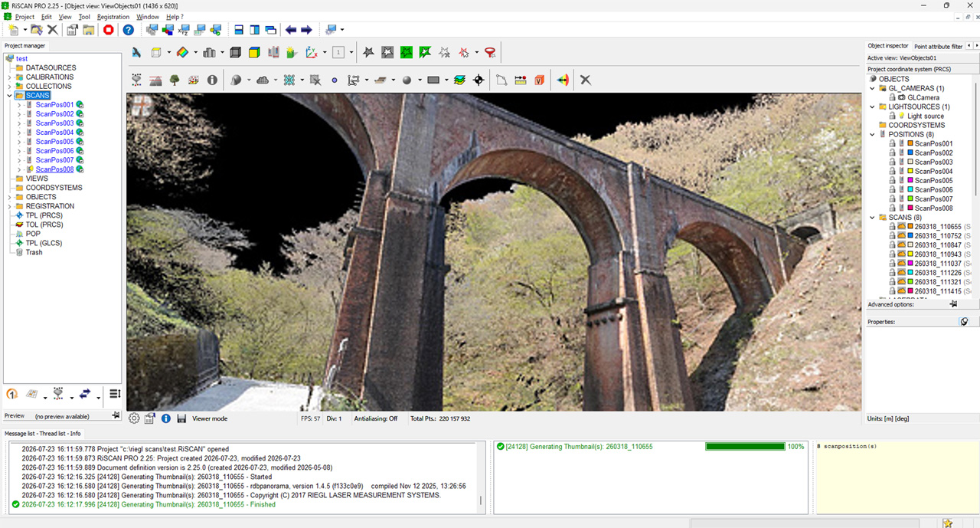Expand ScanPos003 in the Project manager tree
The height and width of the screenshot is (528, 980).
pyautogui.click(x=19, y=123)
